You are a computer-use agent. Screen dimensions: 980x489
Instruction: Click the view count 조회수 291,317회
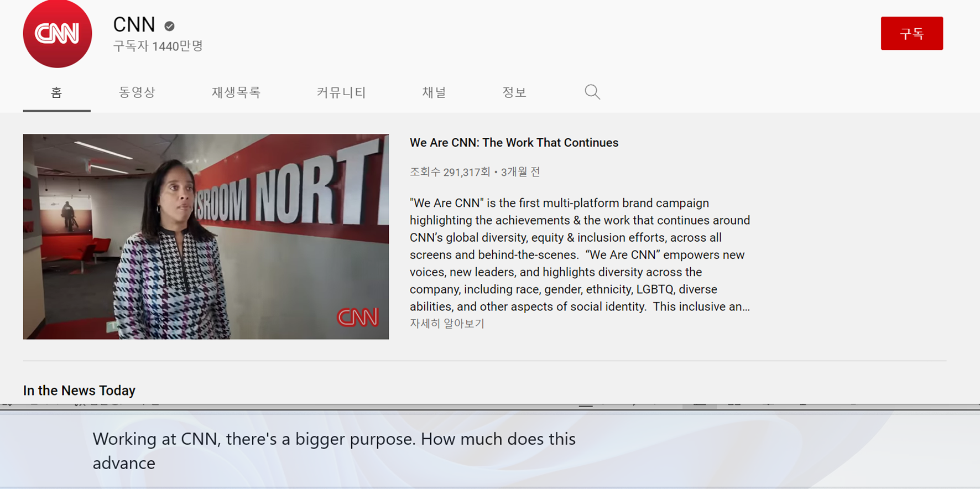pyautogui.click(x=450, y=172)
